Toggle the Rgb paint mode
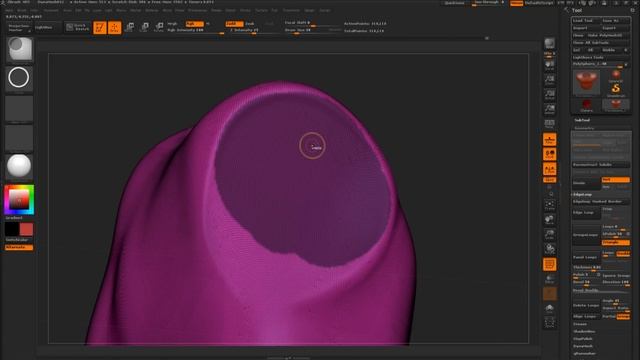640x360 pixels. (x=194, y=24)
